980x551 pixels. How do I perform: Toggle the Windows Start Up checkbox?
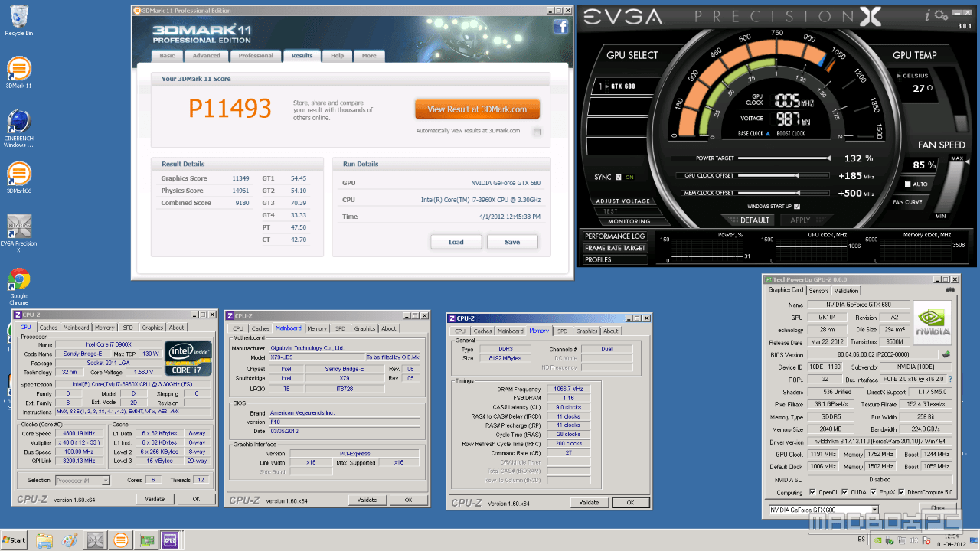797,207
